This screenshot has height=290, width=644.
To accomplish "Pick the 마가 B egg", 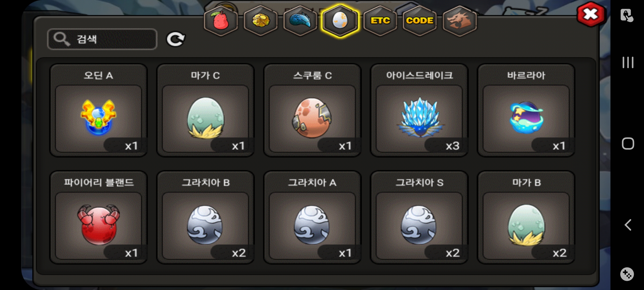I will coord(526,217).
